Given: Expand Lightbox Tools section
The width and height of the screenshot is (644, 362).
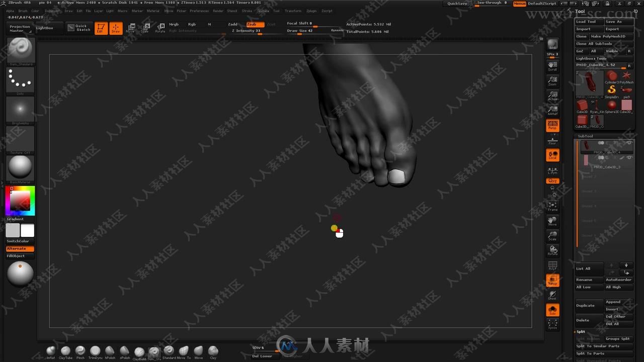Looking at the screenshot, I should point(591,58).
